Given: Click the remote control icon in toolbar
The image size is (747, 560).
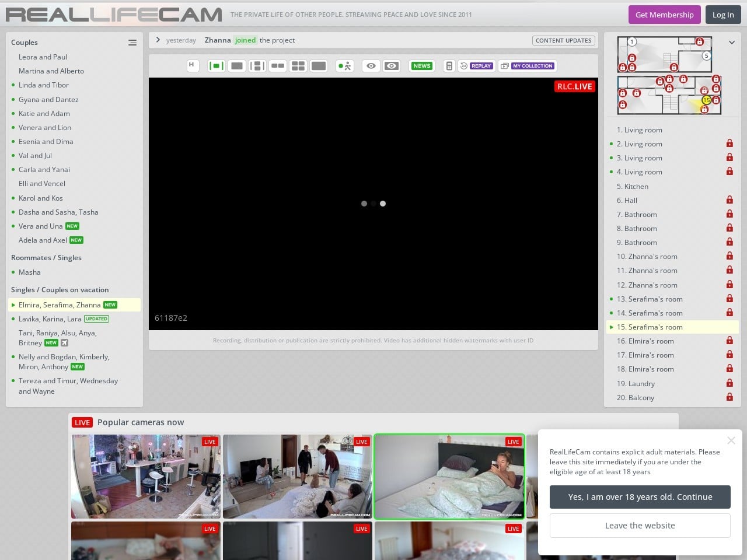Looking at the screenshot, I should (449, 66).
